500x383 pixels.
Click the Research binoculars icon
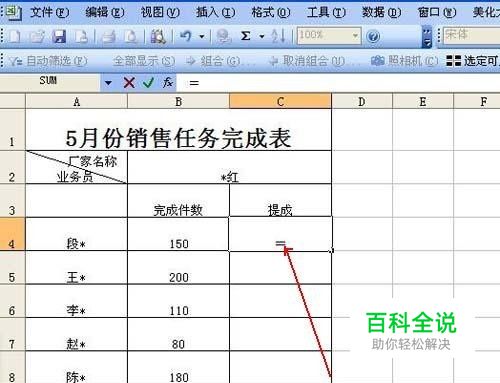coord(158,36)
